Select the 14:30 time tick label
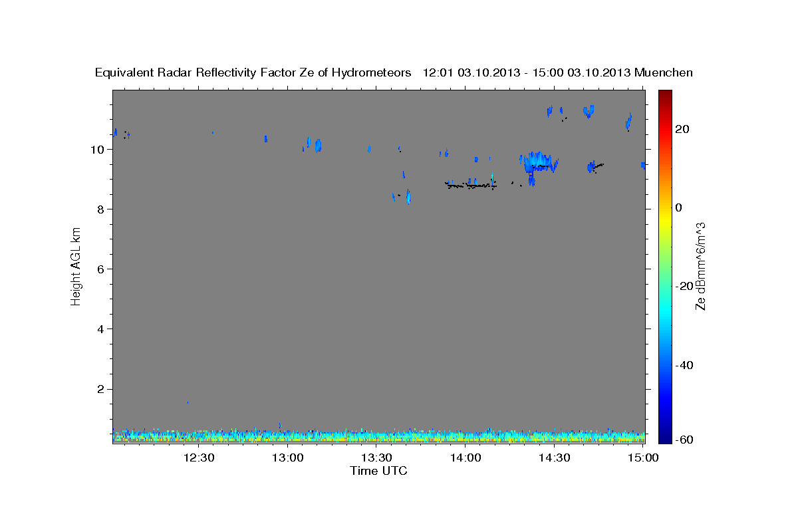The width and height of the screenshot is (798, 532). (x=555, y=458)
